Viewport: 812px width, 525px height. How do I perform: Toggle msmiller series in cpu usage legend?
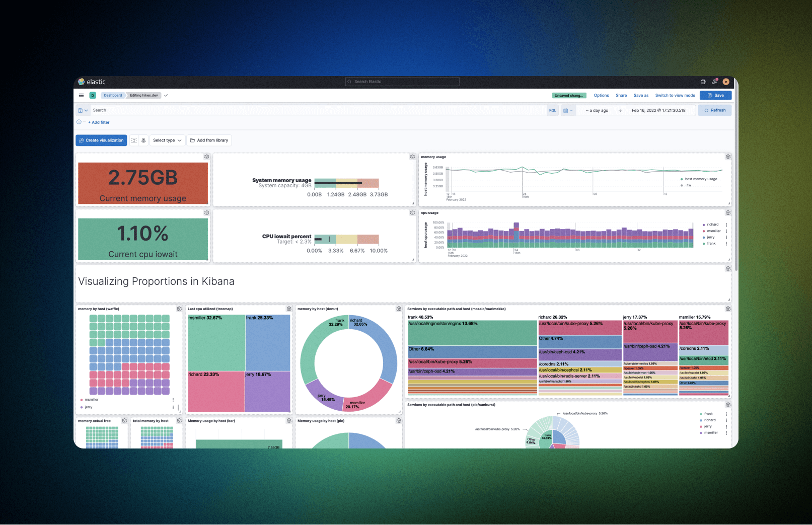click(713, 231)
